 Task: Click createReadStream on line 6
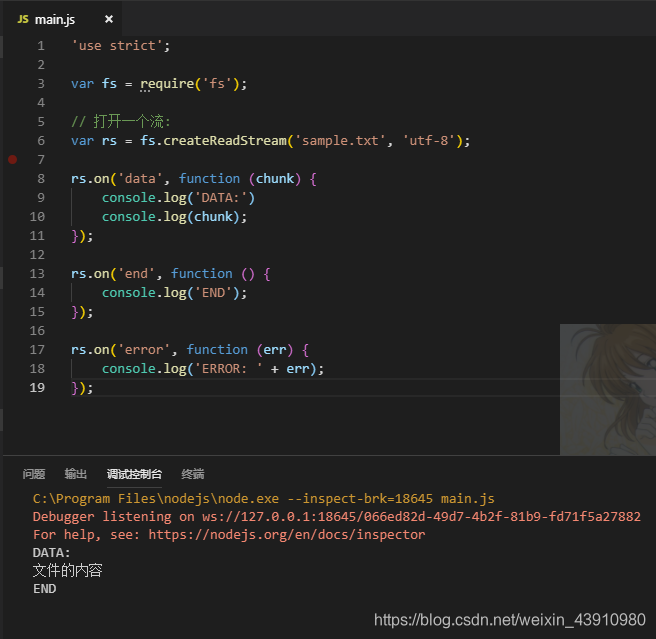pyautogui.click(x=225, y=141)
